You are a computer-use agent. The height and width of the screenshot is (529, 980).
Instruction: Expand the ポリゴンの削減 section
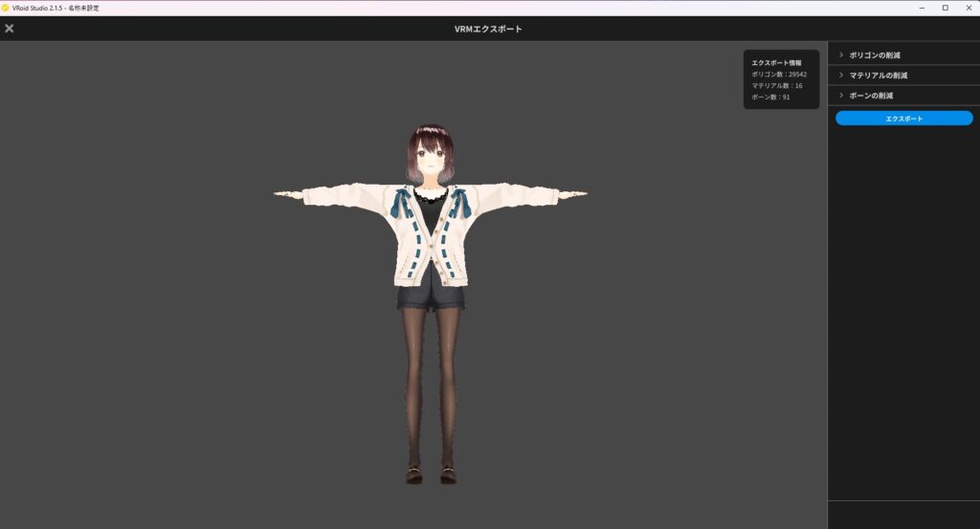tap(874, 55)
